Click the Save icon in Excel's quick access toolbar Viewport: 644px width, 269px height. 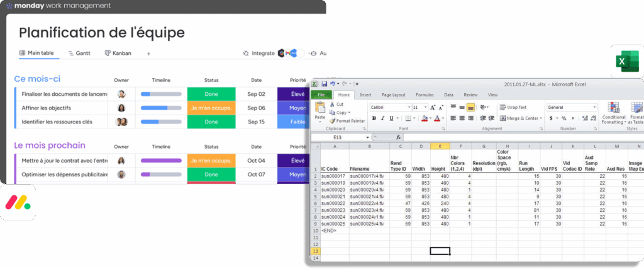325,84
